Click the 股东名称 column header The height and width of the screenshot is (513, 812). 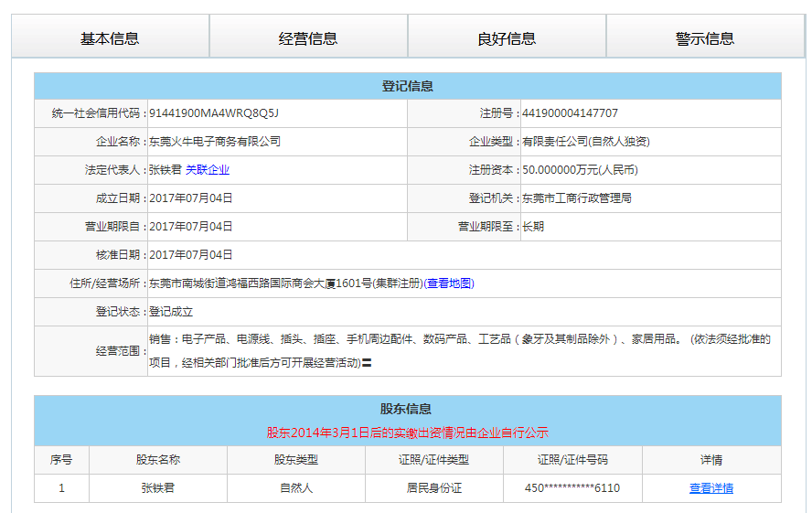pos(158,460)
